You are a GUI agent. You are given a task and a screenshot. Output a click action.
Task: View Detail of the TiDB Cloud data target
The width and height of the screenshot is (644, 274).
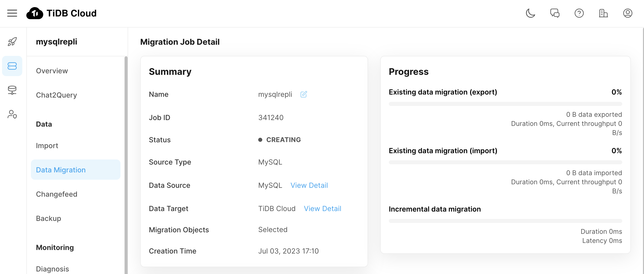(323, 209)
